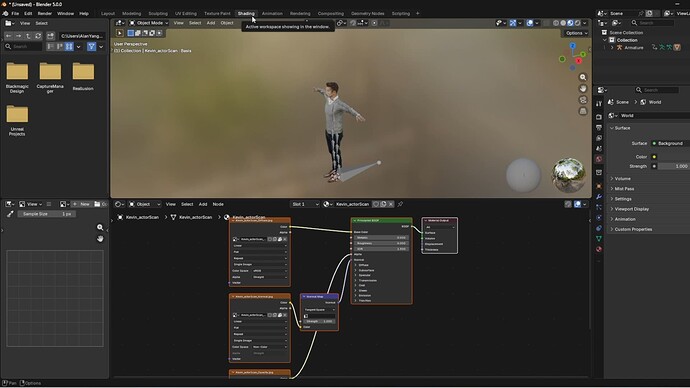The height and width of the screenshot is (388, 690).
Task: Select the World properties tab
Action: tap(599, 159)
